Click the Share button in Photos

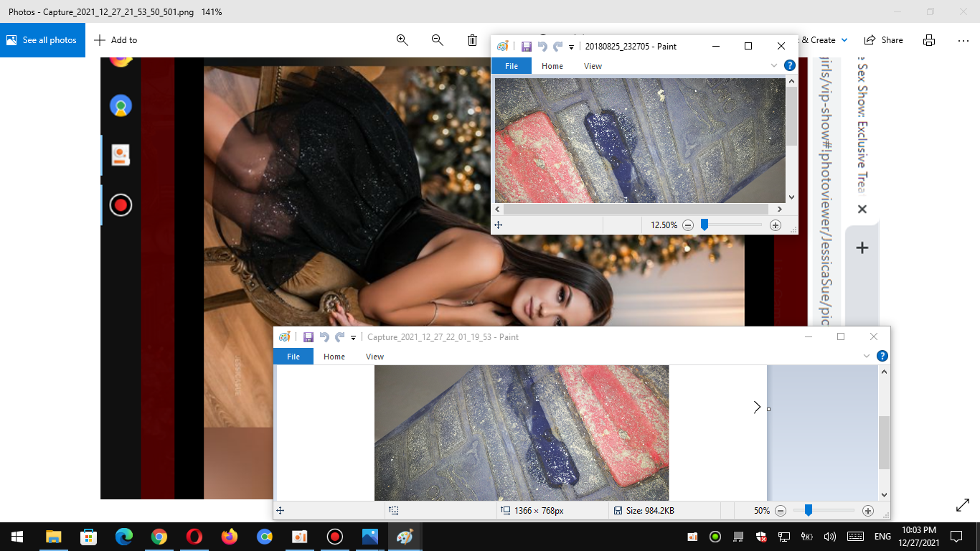click(884, 40)
